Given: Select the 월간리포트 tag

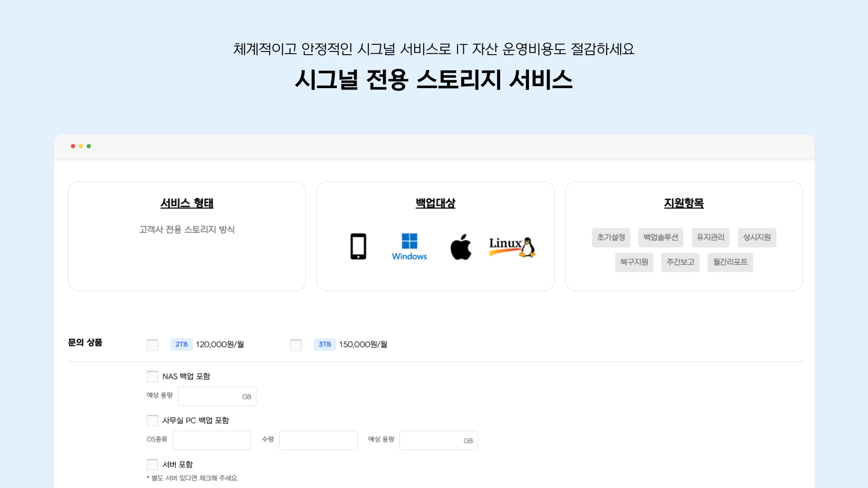Looking at the screenshot, I should click(730, 262).
